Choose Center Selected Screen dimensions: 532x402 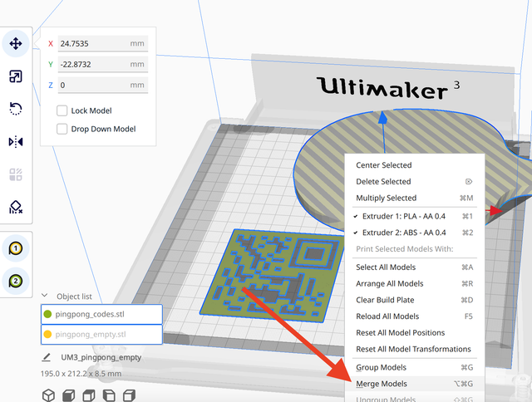tap(414, 165)
